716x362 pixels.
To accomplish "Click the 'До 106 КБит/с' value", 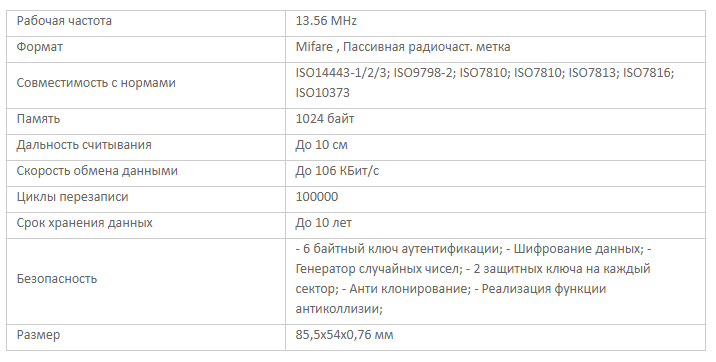I will pos(337,171).
